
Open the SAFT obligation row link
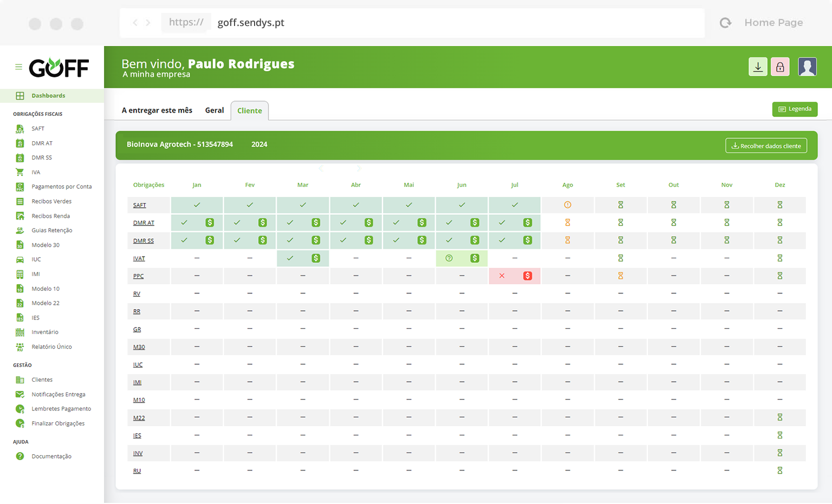click(x=140, y=205)
